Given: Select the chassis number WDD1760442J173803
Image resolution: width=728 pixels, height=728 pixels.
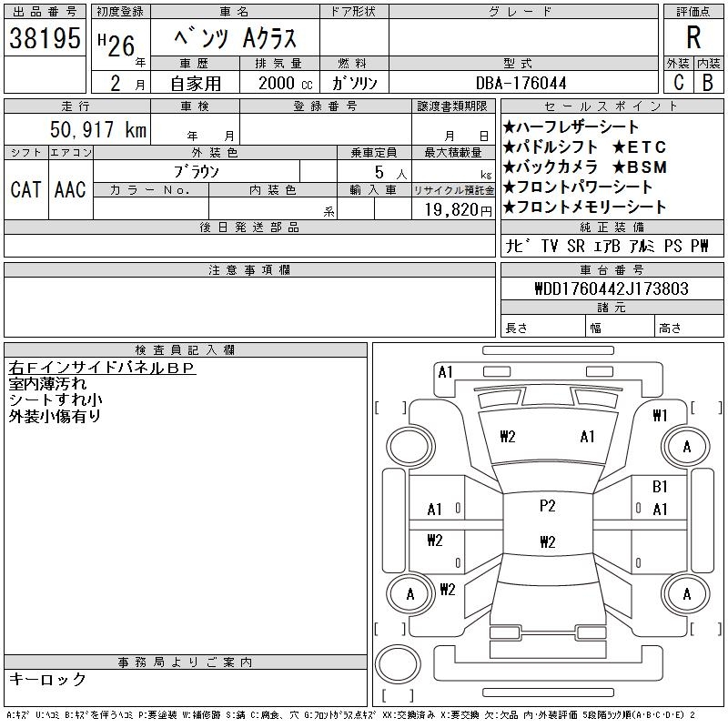Looking at the screenshot, I should coord(612,288).
